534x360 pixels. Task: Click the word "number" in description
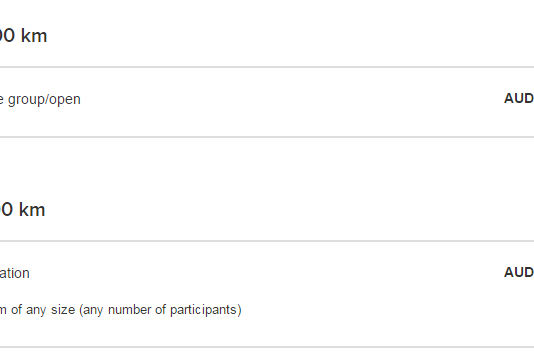pyautogui.click(x=129, y=310)
